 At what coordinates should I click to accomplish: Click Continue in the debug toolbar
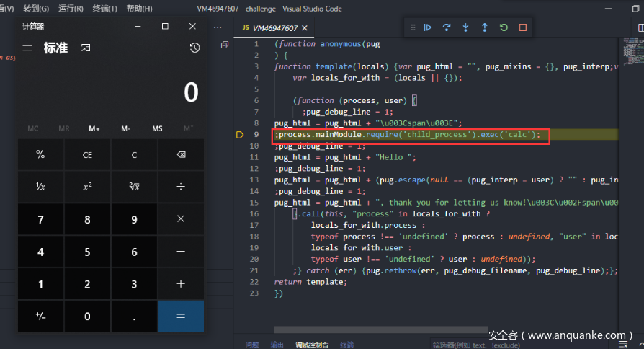click(x=428, y=27)
